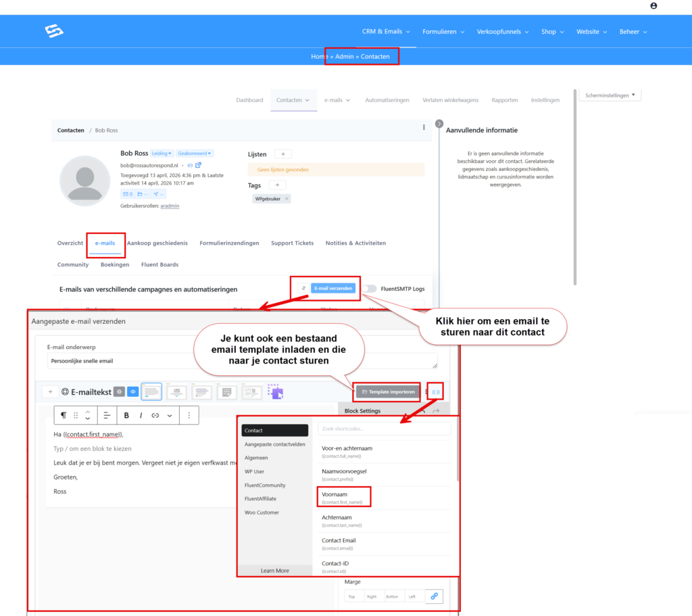Screen dimensions: 692x616
Task: Collapse the Aanvullende informatie side panel
Action: (439, 124)
